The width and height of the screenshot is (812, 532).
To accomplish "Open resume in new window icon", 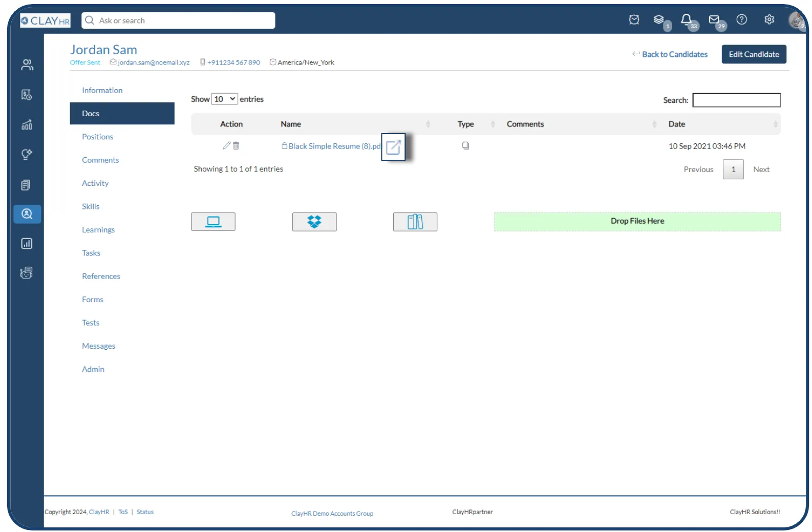I will coord(393,147).
